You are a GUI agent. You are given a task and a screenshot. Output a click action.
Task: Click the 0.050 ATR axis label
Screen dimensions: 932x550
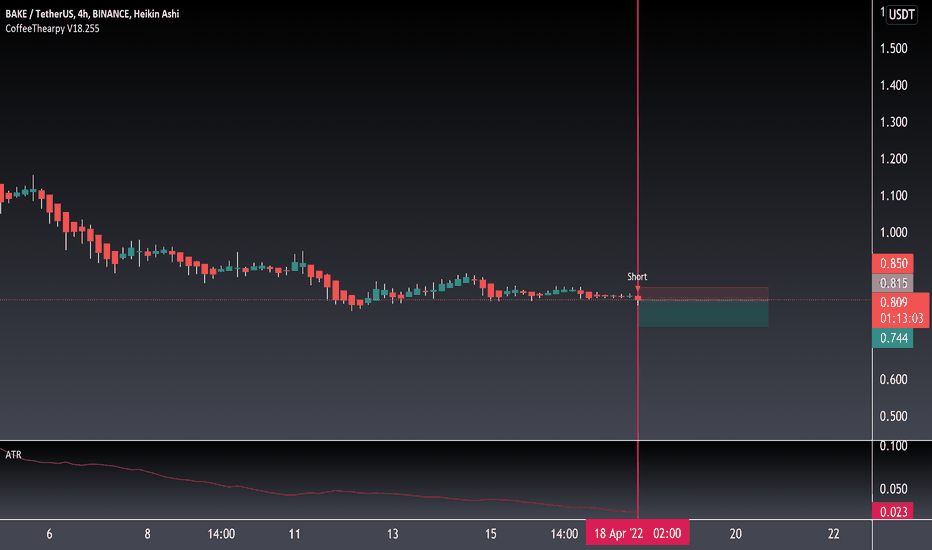pyautogui.click(x=893, y=489)
